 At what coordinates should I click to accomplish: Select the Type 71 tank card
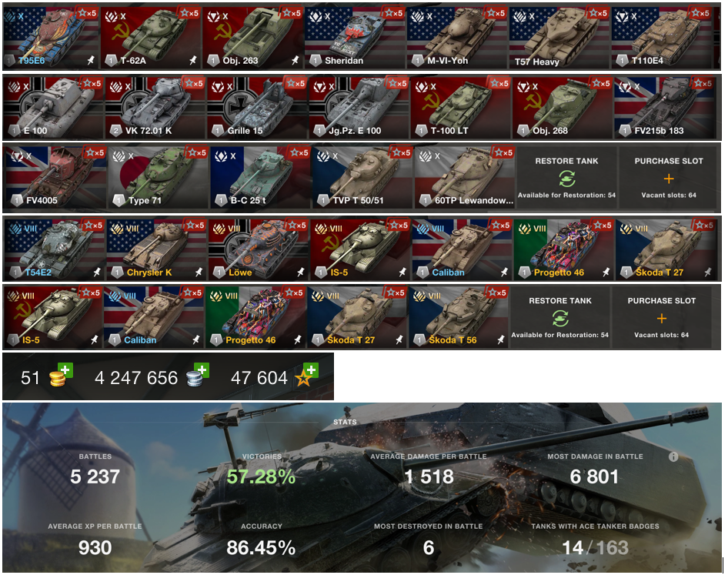point(158,177)
